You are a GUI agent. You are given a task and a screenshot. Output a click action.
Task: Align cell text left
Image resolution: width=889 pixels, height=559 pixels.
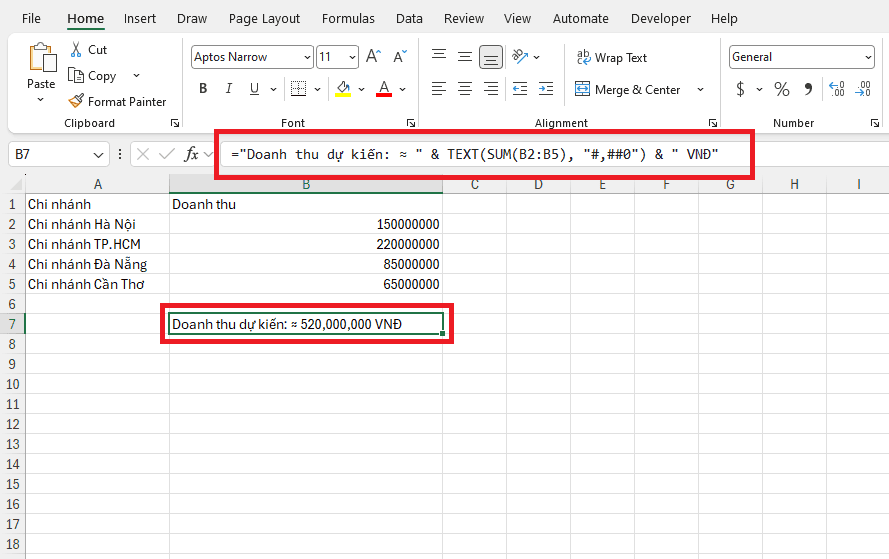coord(439,89)
